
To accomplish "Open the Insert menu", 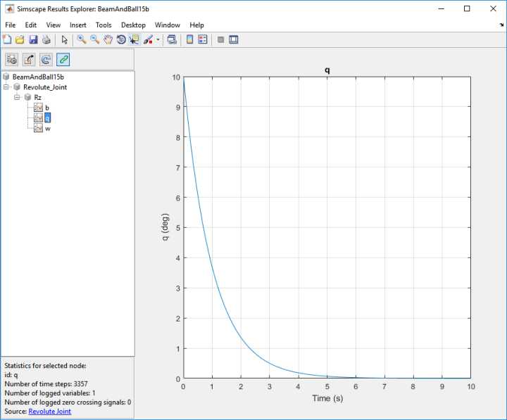I will pyautogui.click(x=78, y=25).
